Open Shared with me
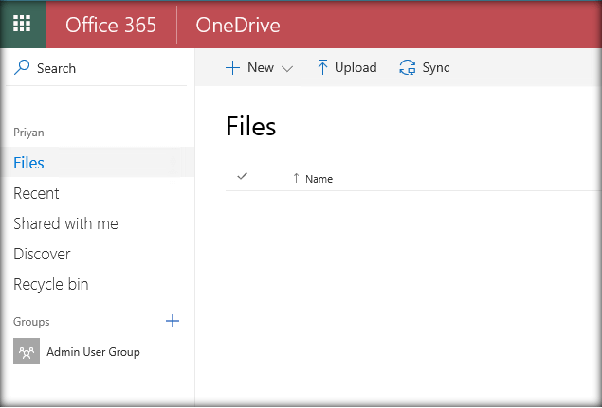 [66, 223]
